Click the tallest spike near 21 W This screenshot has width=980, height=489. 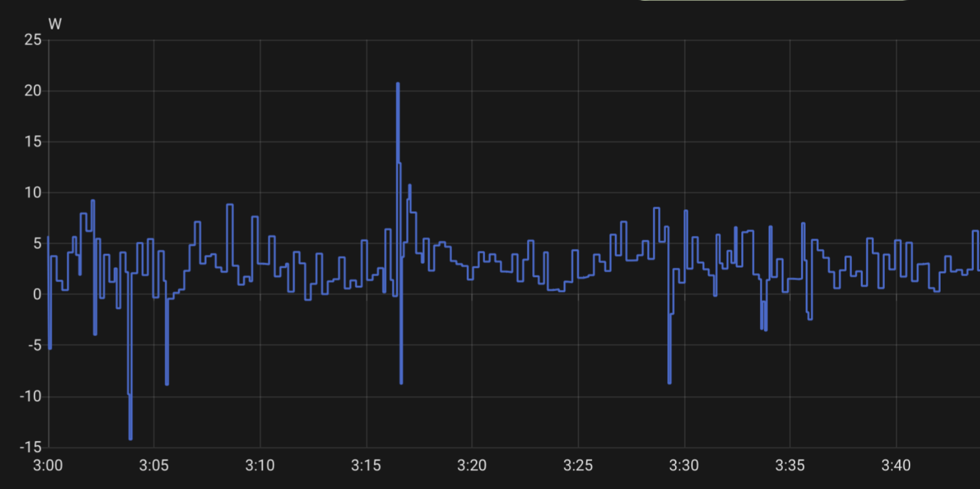tap(398, 84)
